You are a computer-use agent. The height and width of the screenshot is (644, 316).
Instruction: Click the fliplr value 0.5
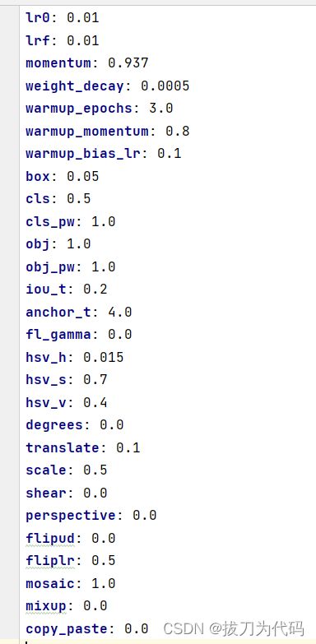point(103,560)
